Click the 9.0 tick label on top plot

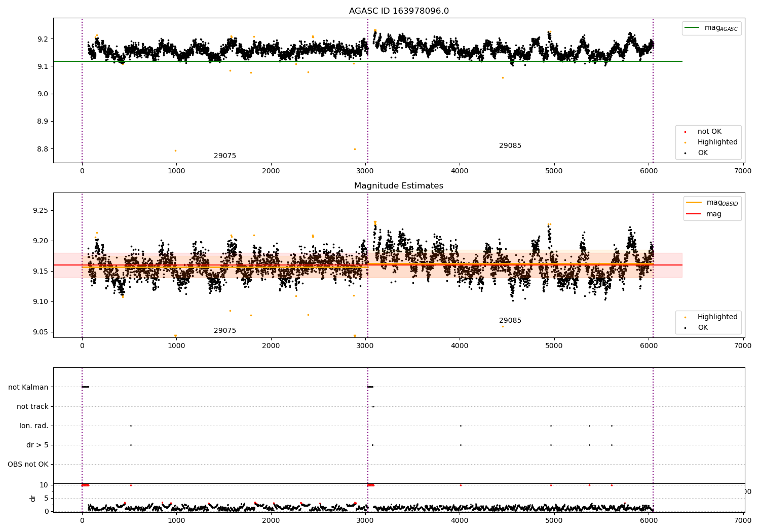[43, 94]
